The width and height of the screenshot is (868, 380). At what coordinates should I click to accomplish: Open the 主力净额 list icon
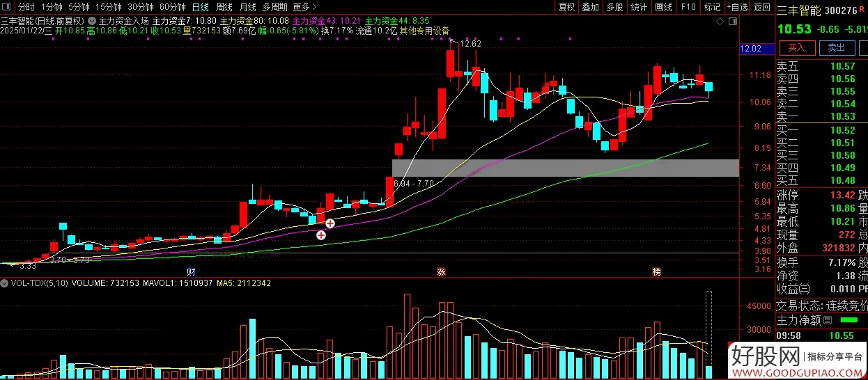pyautogui.click(x=828, y=320)
